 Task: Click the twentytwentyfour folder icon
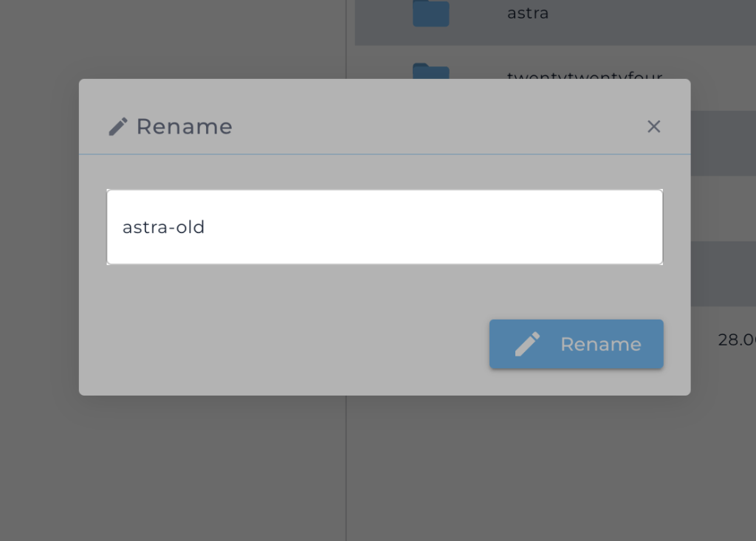[x=430, y=72]
